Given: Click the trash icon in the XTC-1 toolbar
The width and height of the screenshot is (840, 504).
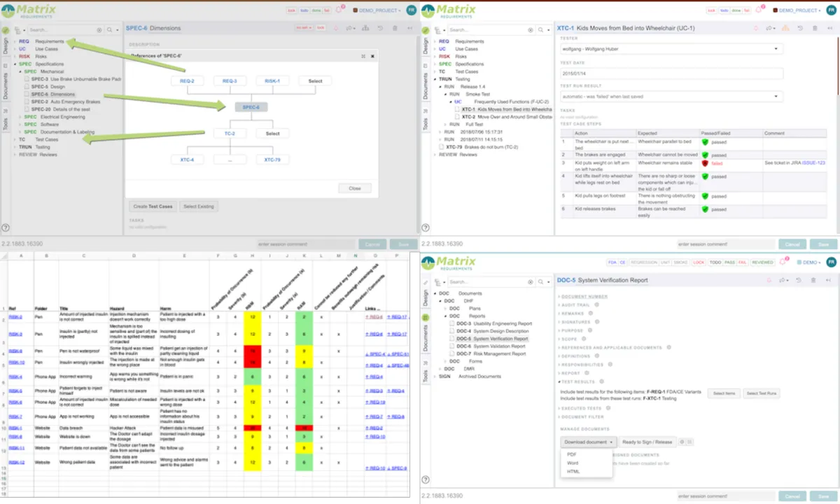Looking at the screenshot, I should click(x=815, y=28).
